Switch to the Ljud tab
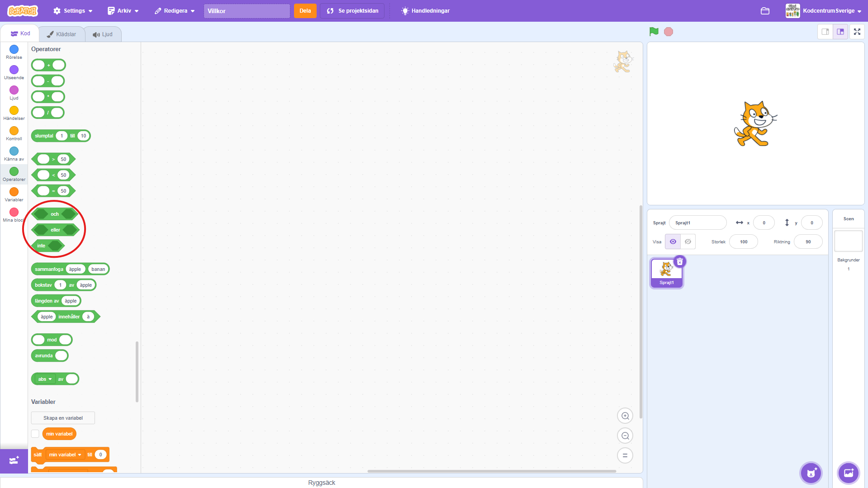The width and height of the screenshot is (868, 488). tap(103, 34)
